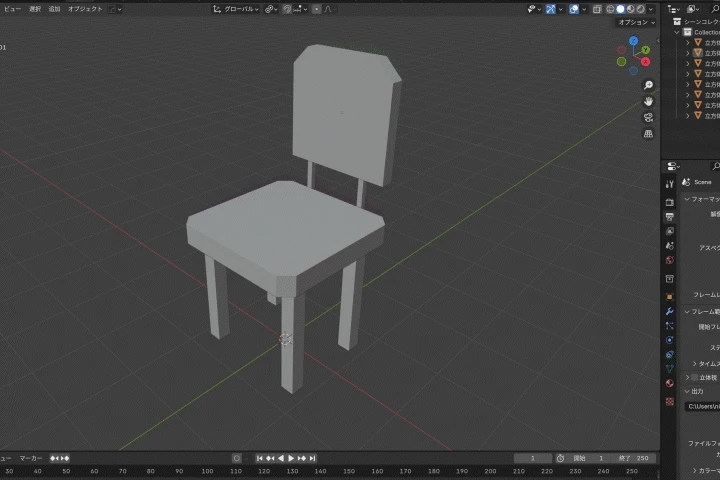Viewport: 720px width, 480px height.
Task: Open the Texture properties tab
Action: click(x=669, y=401)
